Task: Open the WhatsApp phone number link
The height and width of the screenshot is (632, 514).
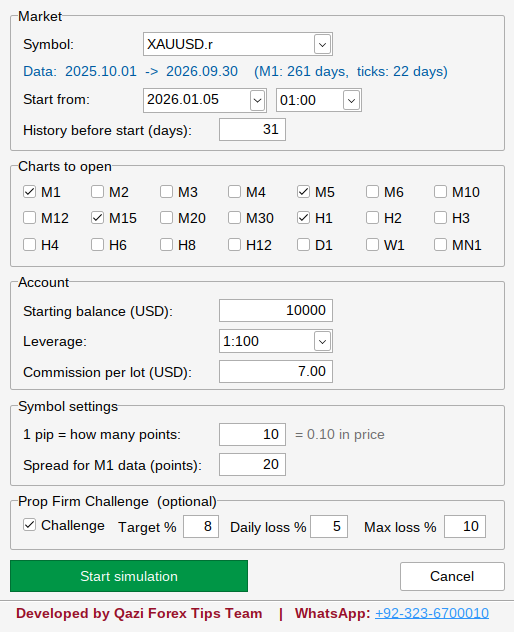Action: (x=432, y=613)
